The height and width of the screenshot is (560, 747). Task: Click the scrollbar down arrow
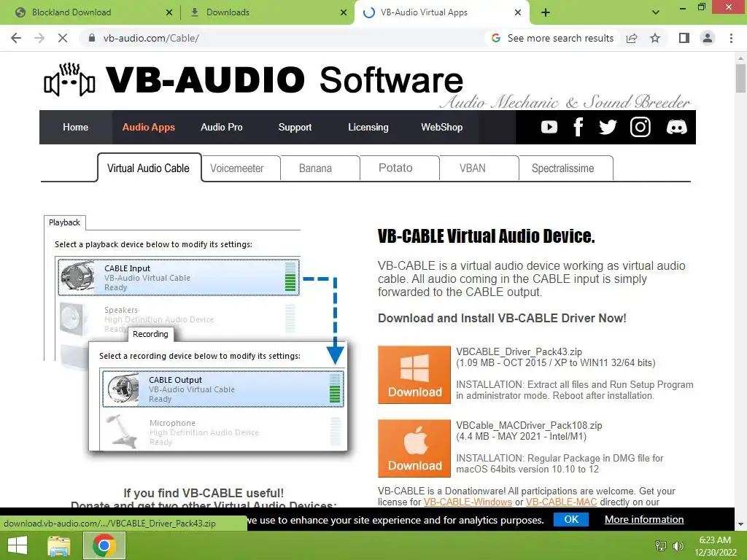tap(740, 524)
